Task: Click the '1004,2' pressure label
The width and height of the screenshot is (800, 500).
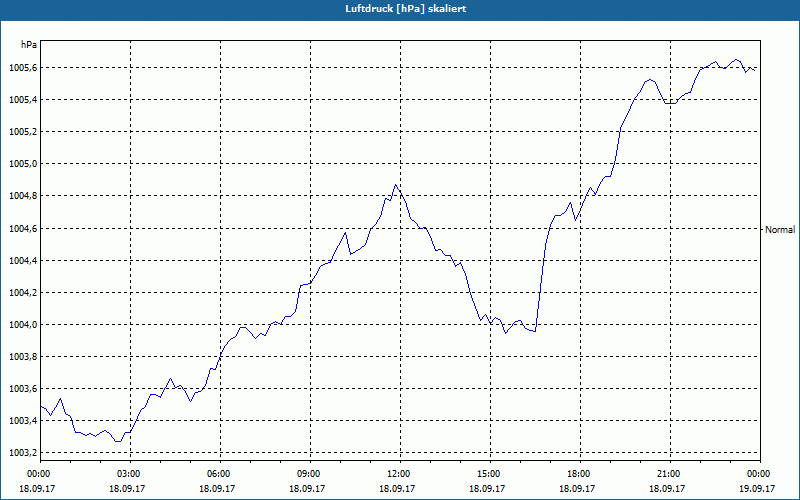Action: (23, 293)
